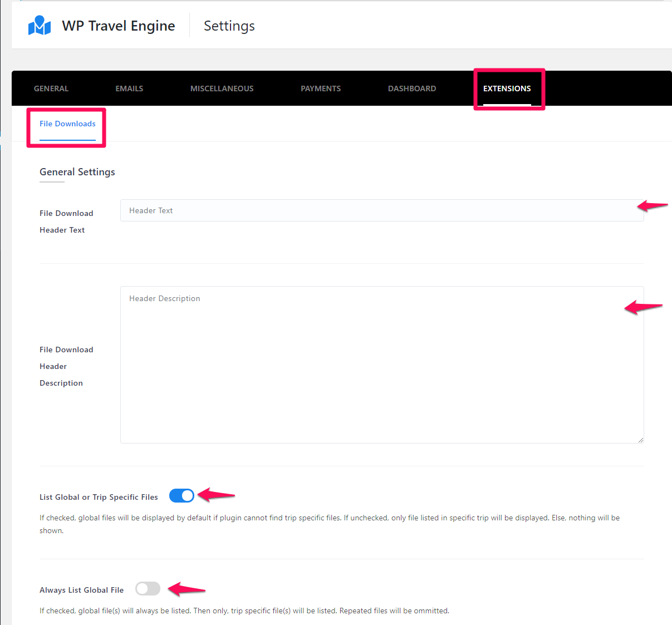Click the File Download Header Description label

point(66,366)
